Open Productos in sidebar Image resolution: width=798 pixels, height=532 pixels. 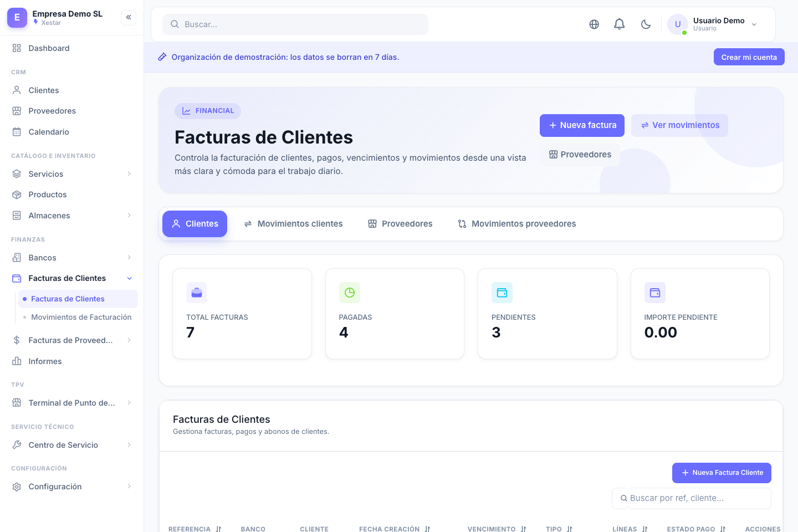(x=72, y=195)
